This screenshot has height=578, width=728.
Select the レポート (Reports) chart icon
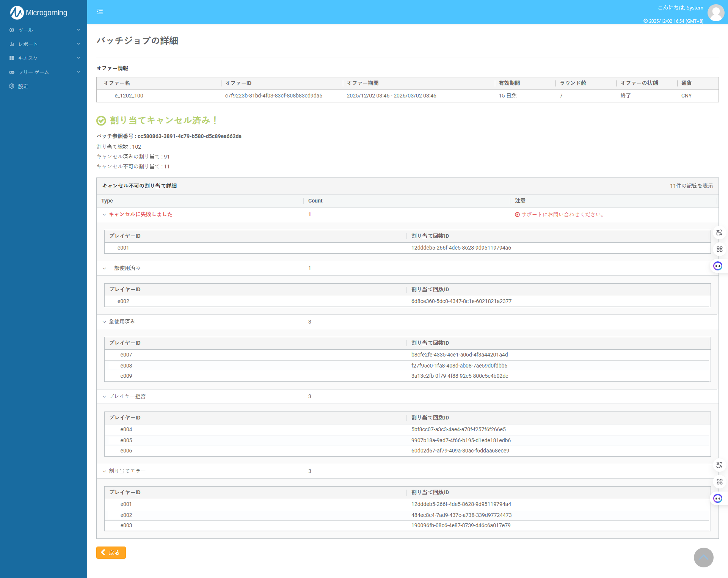click(12, 44)
